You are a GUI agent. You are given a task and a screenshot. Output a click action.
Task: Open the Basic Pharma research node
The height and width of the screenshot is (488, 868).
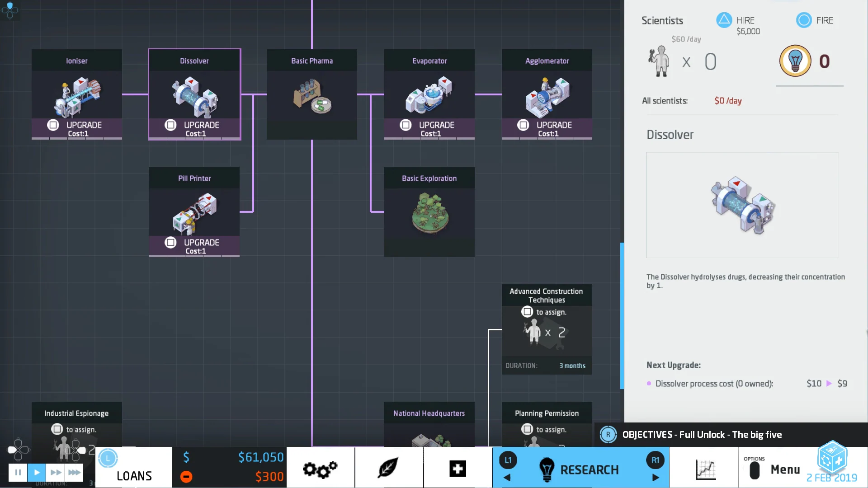click(x=311, y=95)
